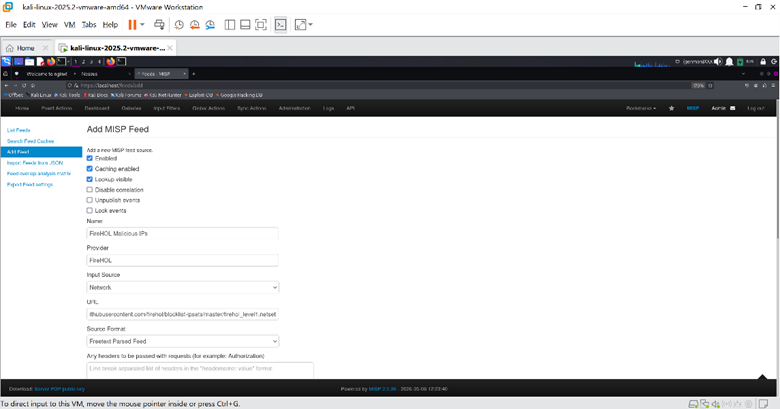Toggle Caching enabled checkbox
Image resolution: width=780 pixels, height=409 pixels.
90,169
